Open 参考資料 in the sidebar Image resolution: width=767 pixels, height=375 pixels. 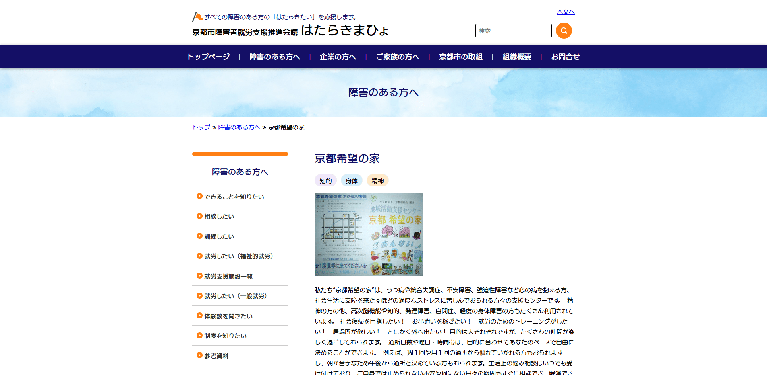[x=216, y=356]
